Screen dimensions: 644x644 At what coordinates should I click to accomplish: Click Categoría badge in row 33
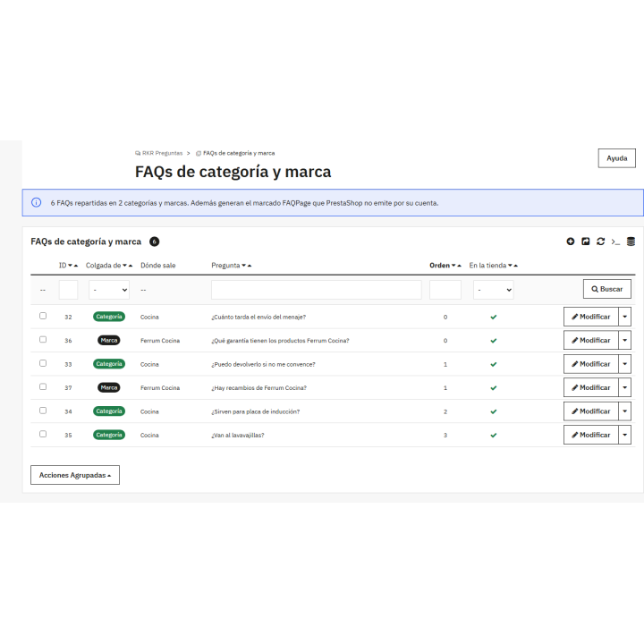[x=109, y=364]
